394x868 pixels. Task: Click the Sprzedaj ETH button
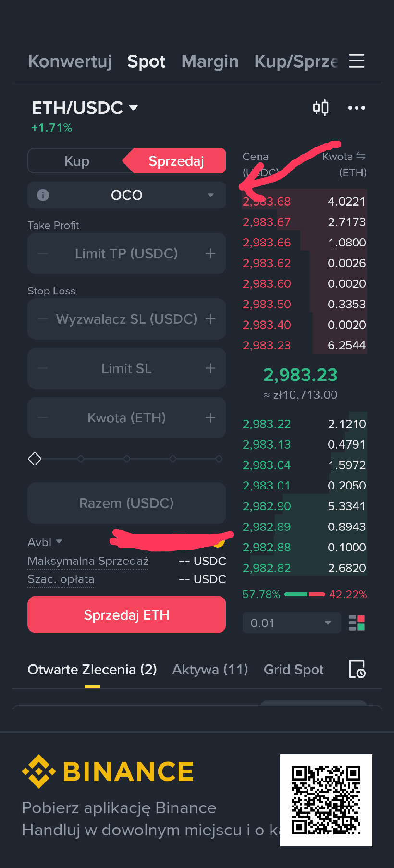pyautogui.click(x=127, y=615)
